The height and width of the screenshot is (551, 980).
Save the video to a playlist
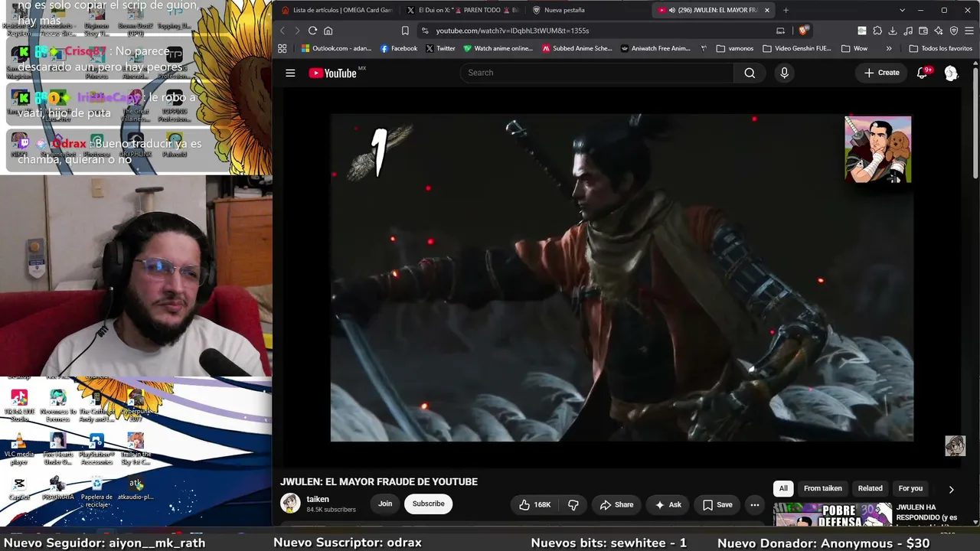717,504
